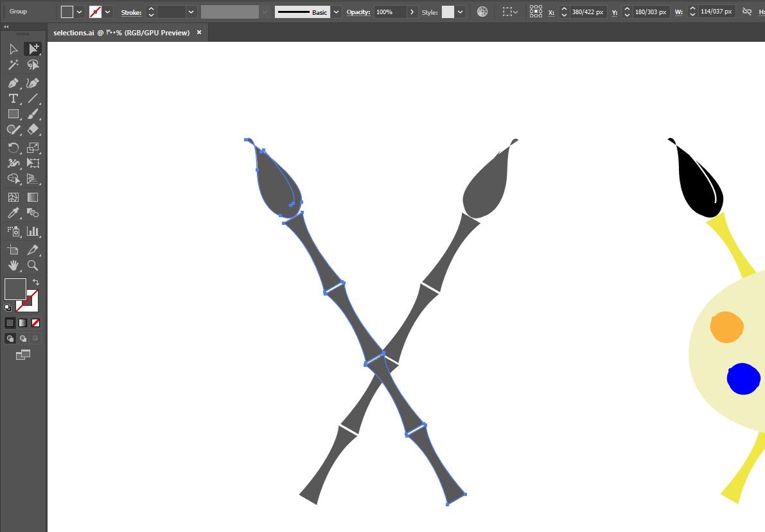Open the Stroke panel link
Screen dimensions: 765x532
pos(131,12)
